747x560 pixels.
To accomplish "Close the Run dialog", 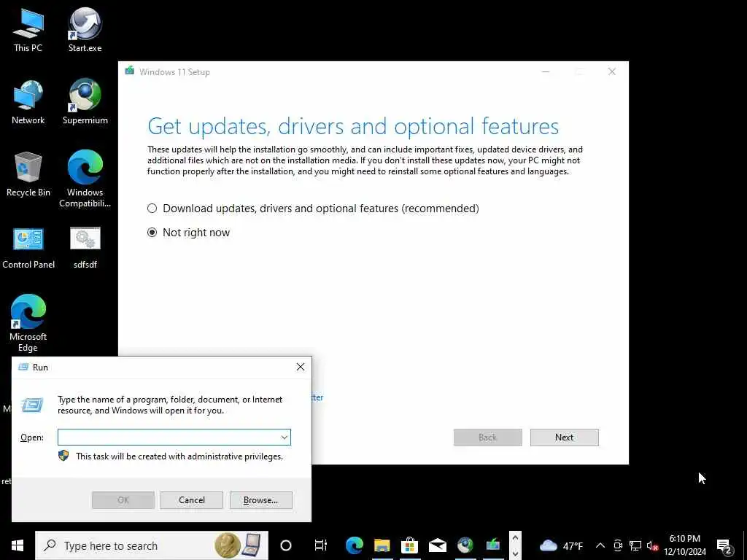I will (300, 367).
